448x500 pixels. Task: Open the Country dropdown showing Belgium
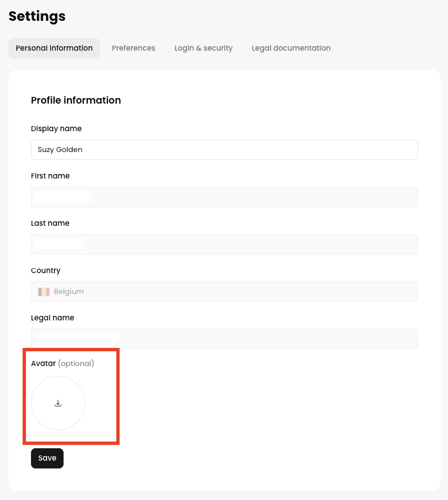[224, 292]
